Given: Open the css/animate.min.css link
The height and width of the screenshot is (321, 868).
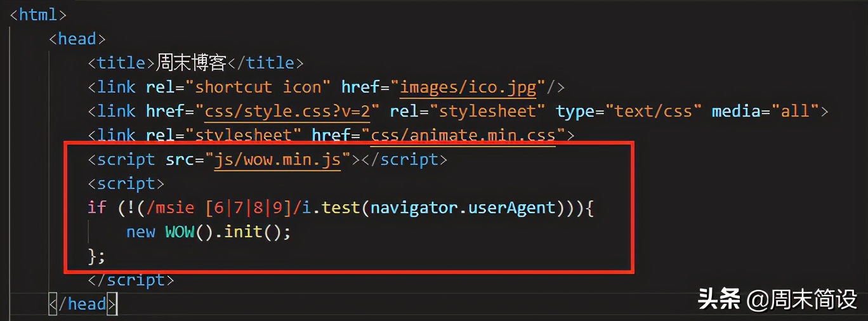Looking at the screenshot, I should (463, 135).
